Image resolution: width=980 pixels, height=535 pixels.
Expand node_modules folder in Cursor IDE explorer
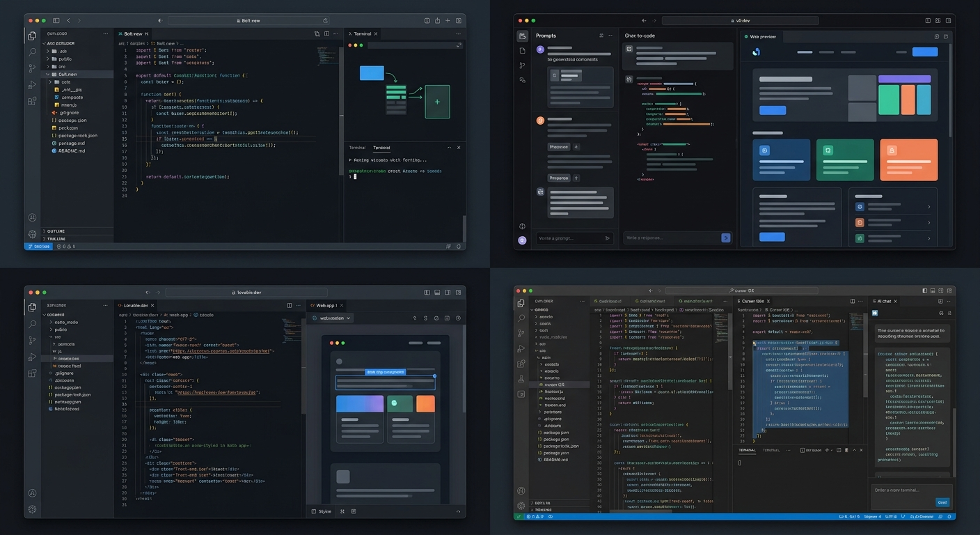click(x=559, y=336)
